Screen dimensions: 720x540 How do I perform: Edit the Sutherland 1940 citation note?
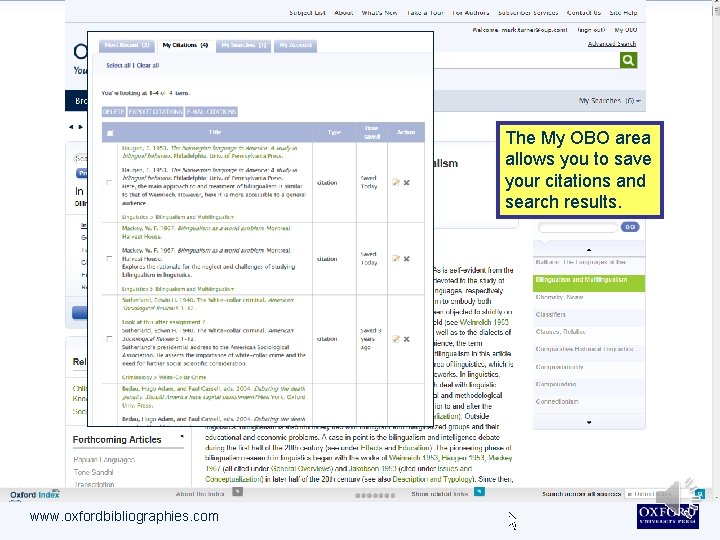point(396,339)
